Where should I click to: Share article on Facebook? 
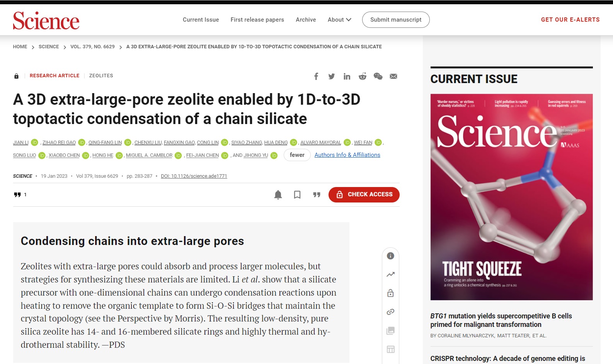coord(316,76)
